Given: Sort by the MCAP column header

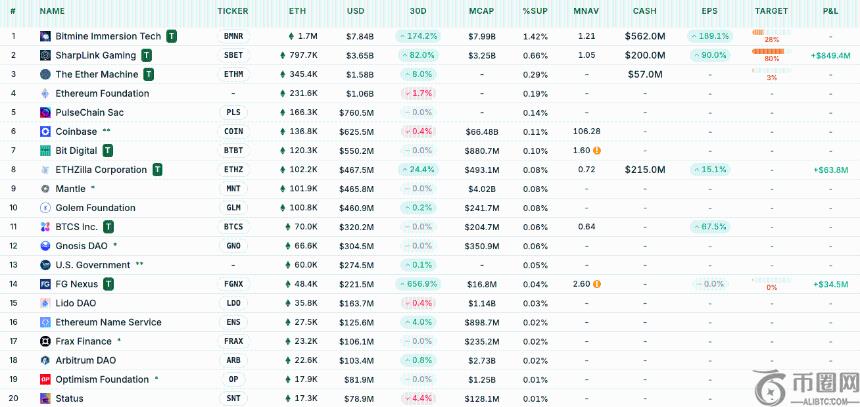Looking at the screenshot, I should [x=481, y=11].
